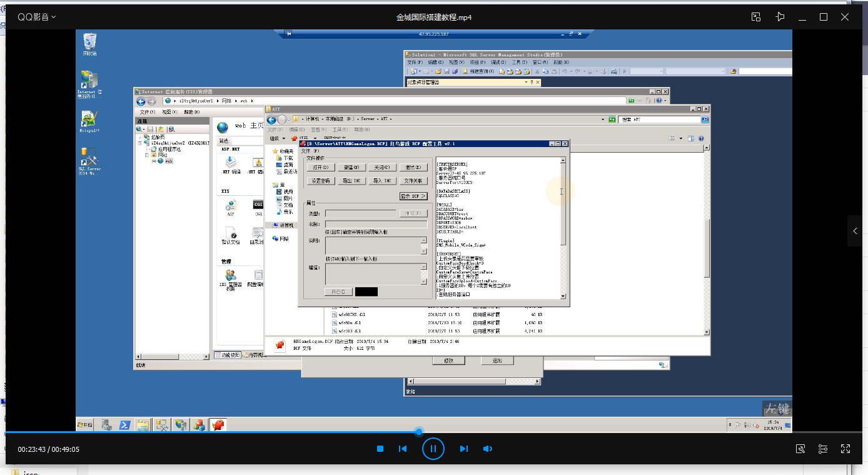This screenshot has width=868, height=475.
Task: Click the black color swatch in BCP tool
Action: 366,292
